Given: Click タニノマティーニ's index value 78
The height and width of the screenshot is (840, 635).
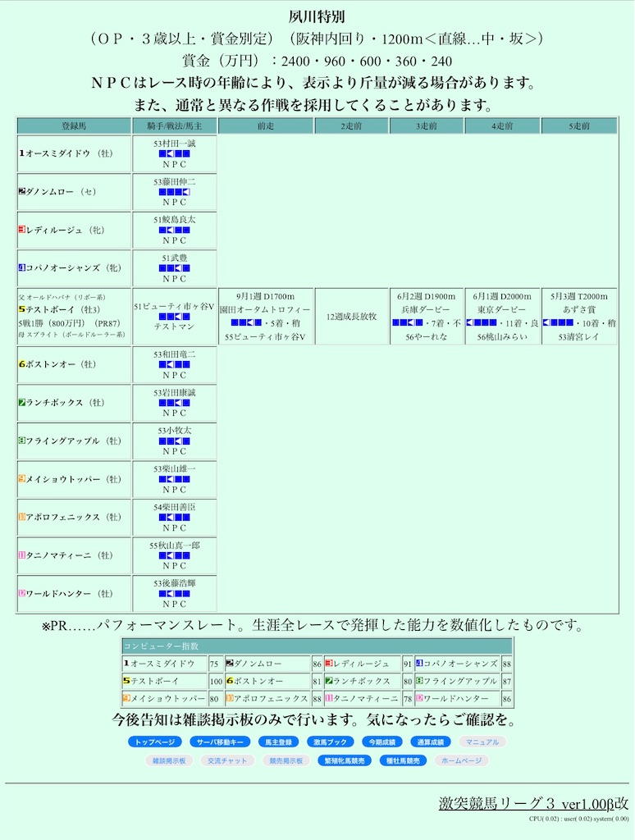Looking at the screenshot, I should click(x=407, y=699).
